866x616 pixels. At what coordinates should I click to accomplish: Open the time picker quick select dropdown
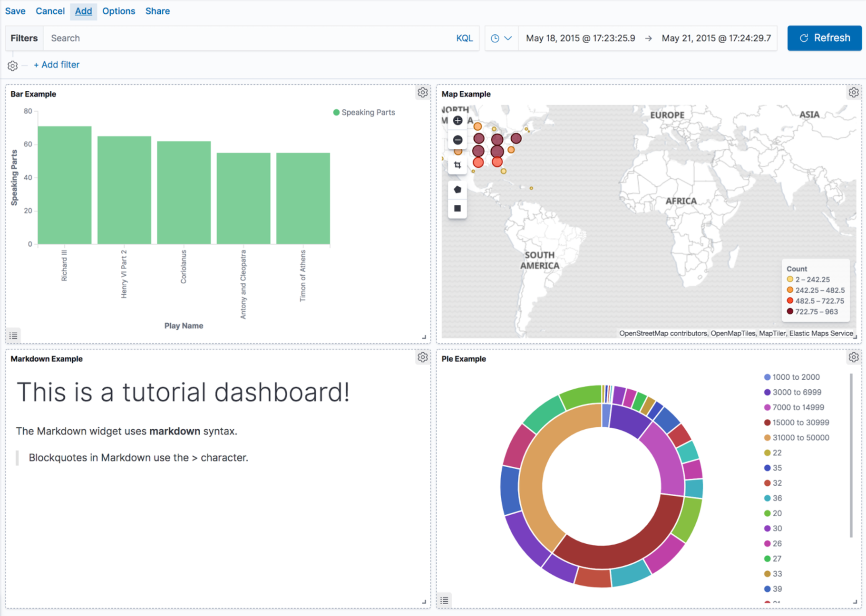click(501, 38)
